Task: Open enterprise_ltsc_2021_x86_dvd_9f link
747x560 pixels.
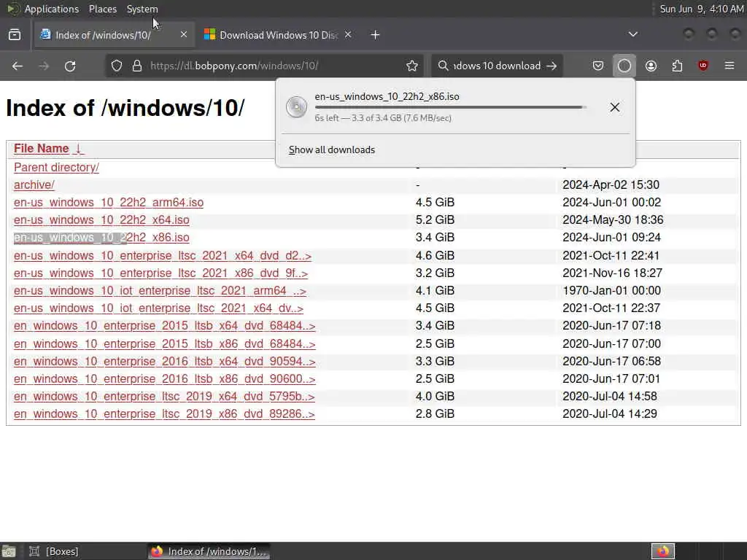Action: [161, 273]
